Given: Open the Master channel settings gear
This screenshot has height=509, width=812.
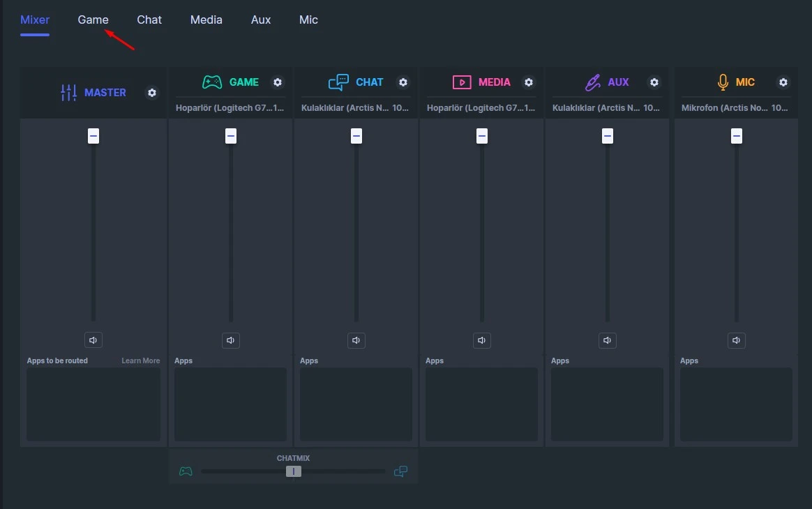Looking at the screenshot, I should (152, 93).
